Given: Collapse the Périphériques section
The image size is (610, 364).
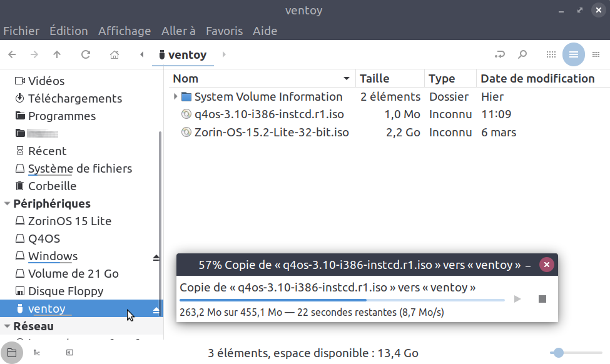Looking at the screenshot, I should tap(8, 204).
